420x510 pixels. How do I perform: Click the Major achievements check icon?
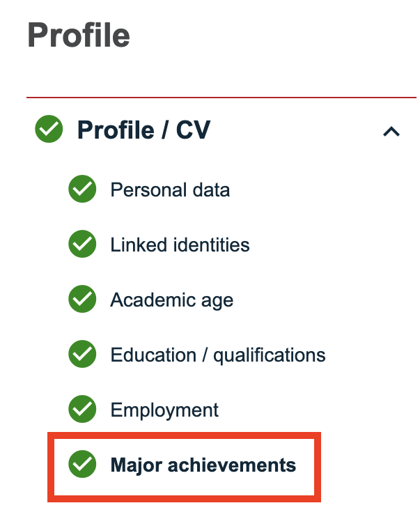[82, 465]
